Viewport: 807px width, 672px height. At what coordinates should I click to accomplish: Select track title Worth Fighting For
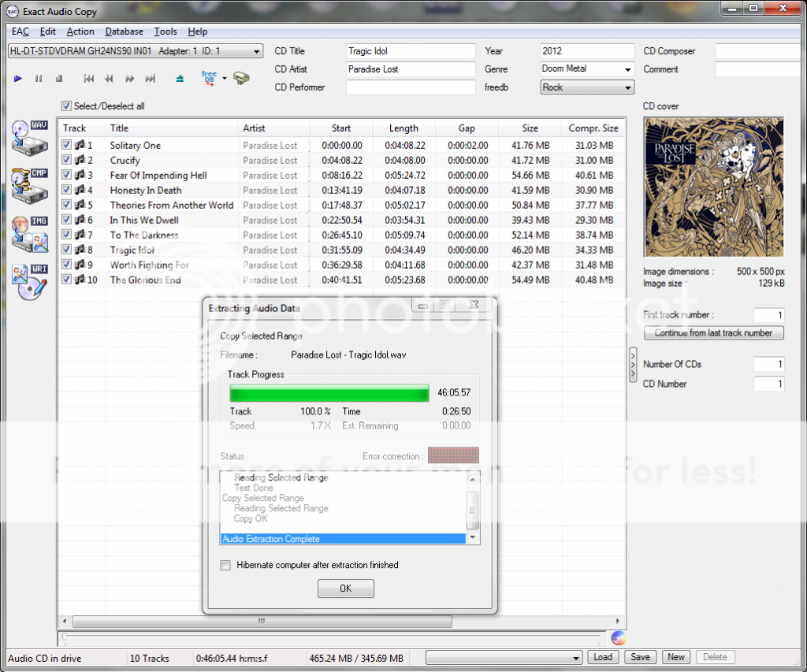coord(149,265)
